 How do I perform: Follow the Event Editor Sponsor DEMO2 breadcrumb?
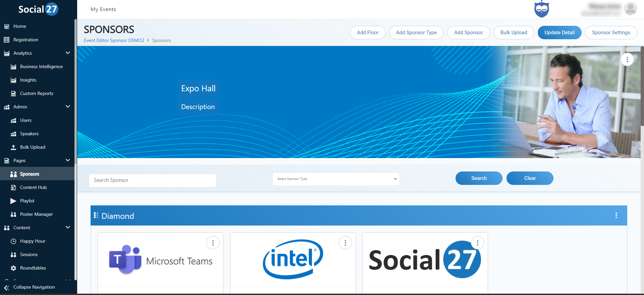pos(114,40)
